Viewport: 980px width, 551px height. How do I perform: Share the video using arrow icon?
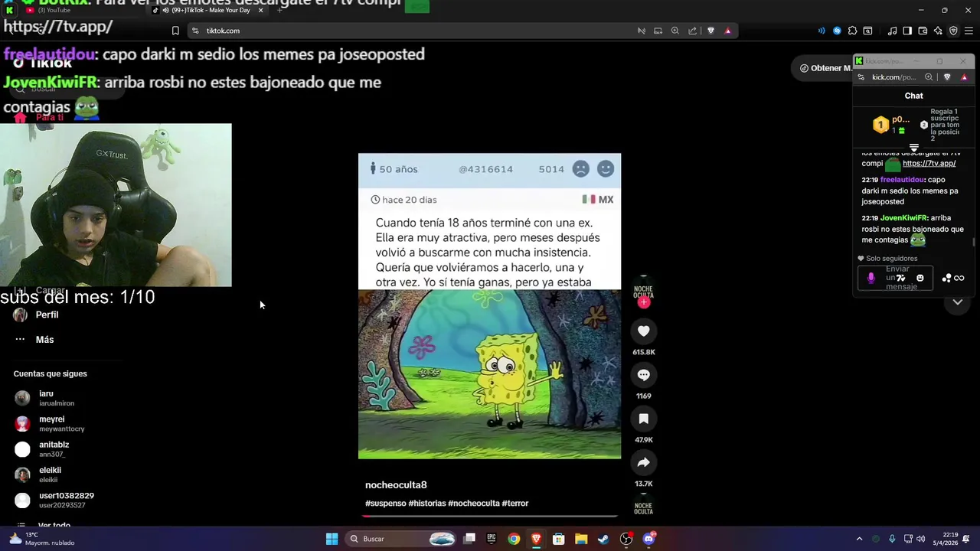click(643, 462)
